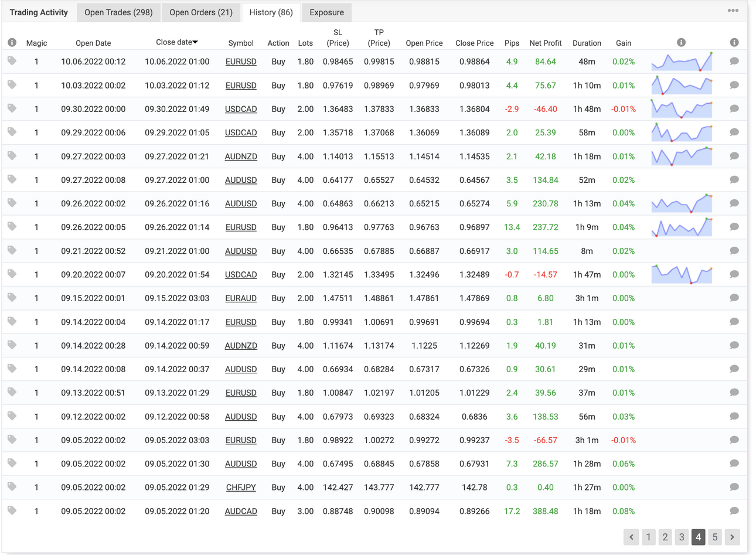This screenshot has height=555, width=756.
Task: Jump to page 5 of the history
Action: coord(715,537)
